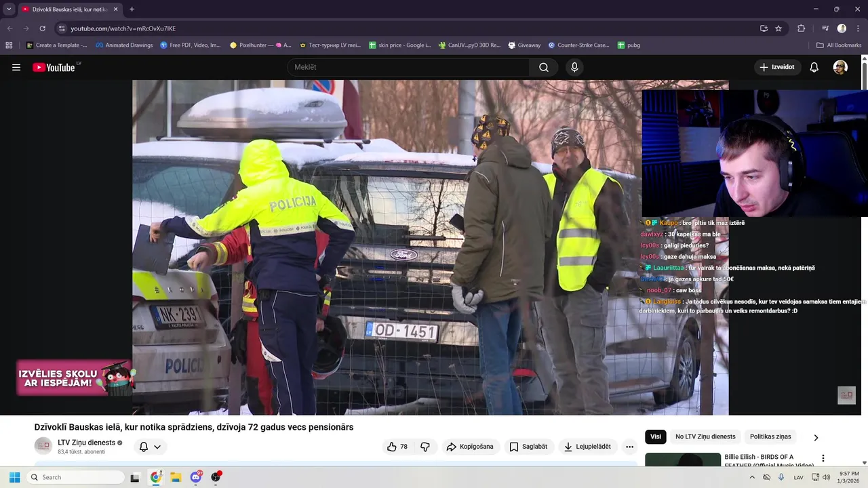The image size is (868, 488).
Task: Click the youtube.com address bar URL
Action: coord(123,28)
